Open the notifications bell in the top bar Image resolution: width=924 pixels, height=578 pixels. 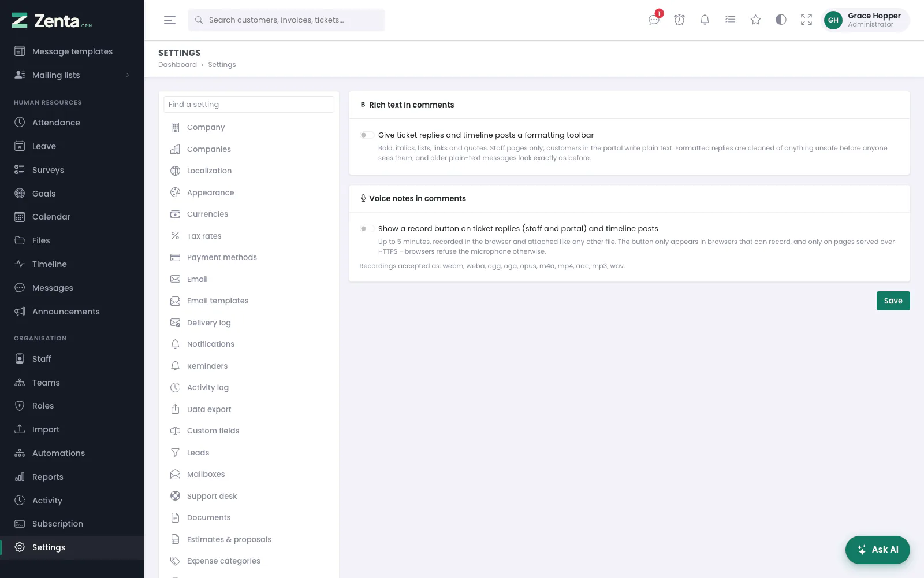pyautogui.click(x=705, y=20)
